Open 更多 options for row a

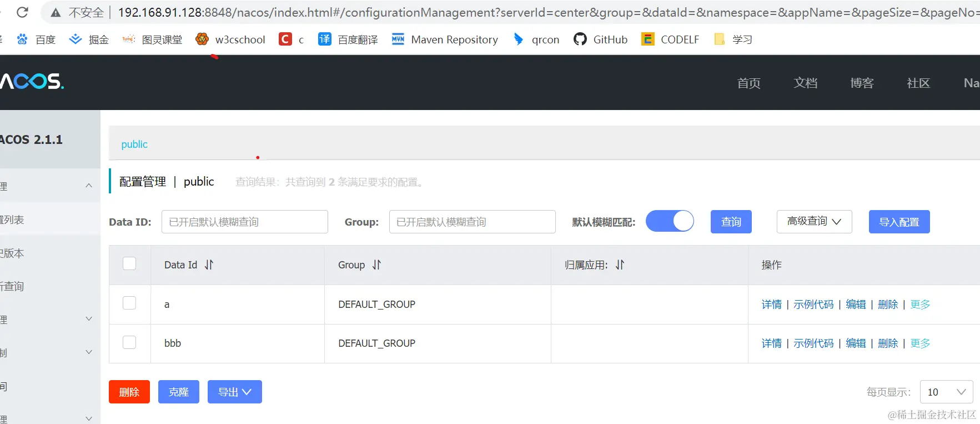[920, 305]
